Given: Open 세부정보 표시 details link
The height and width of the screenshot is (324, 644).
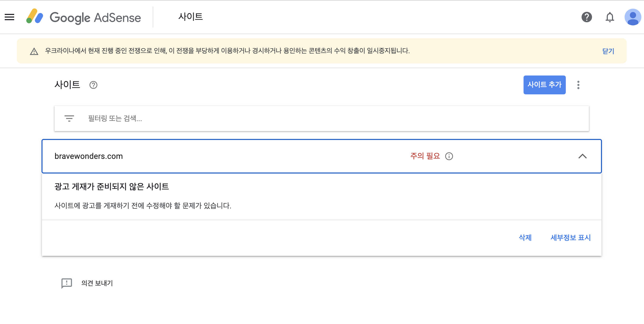Looking at the screenshot, I should (x=571, y=237).
